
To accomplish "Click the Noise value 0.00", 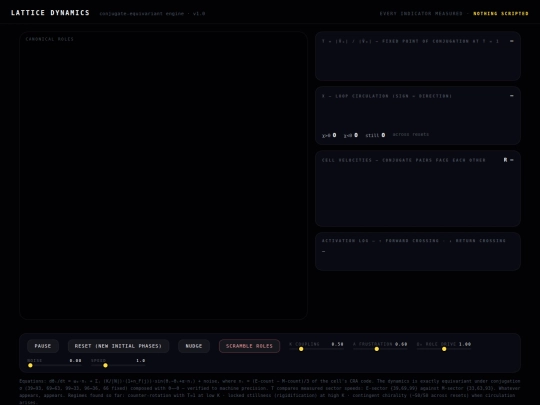I will [75, 361].
